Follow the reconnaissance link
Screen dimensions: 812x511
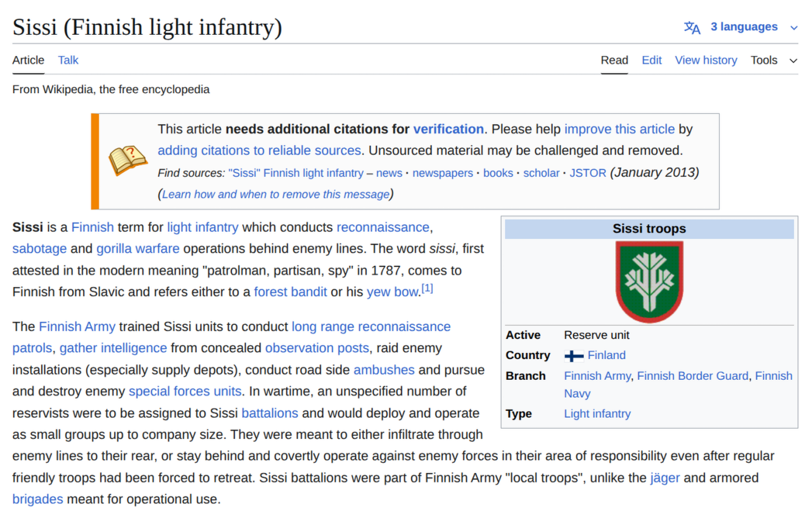coord(383,227)
